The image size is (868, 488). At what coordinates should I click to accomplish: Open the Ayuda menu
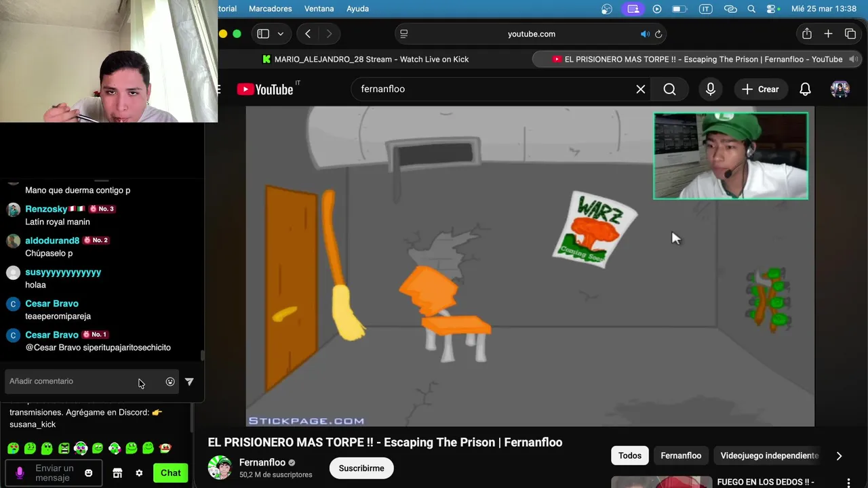357,9
